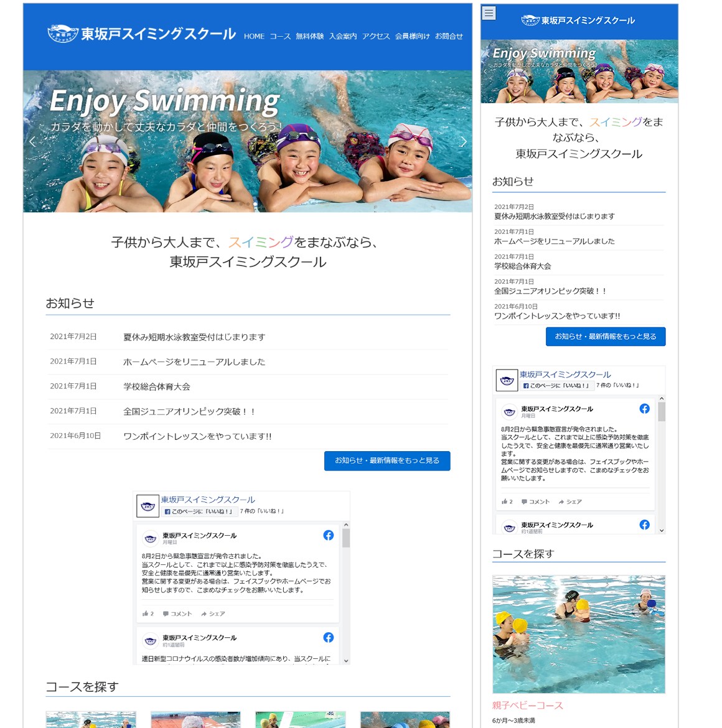Screen dimensions: 722x728
Task: Click desktop site title 東坂戸スイミングスクール
Action: pos(158,34)
